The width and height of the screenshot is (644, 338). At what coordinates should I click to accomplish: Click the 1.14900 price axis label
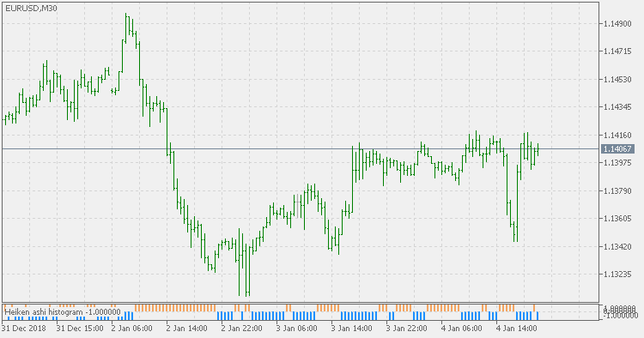click(x=617, y=24)
